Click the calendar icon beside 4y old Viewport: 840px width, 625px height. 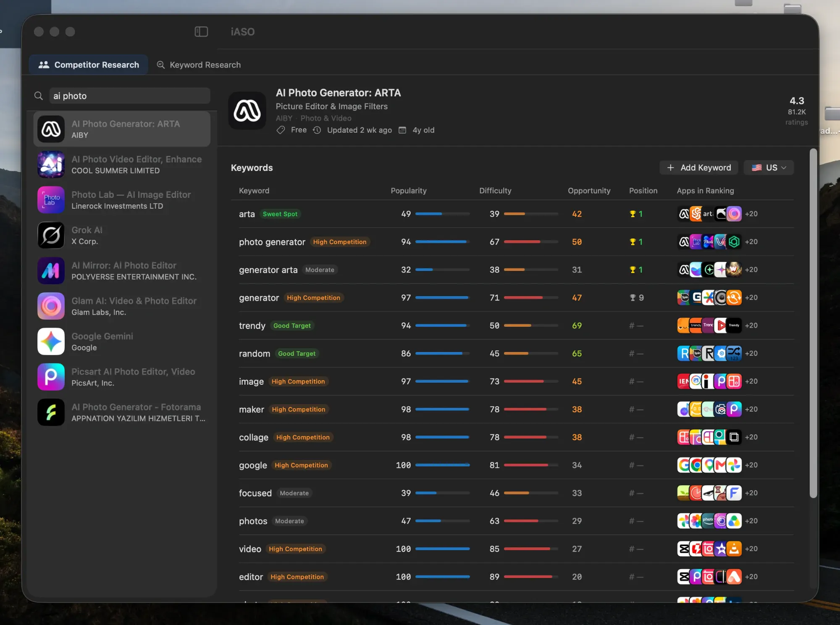coord(402,130)
